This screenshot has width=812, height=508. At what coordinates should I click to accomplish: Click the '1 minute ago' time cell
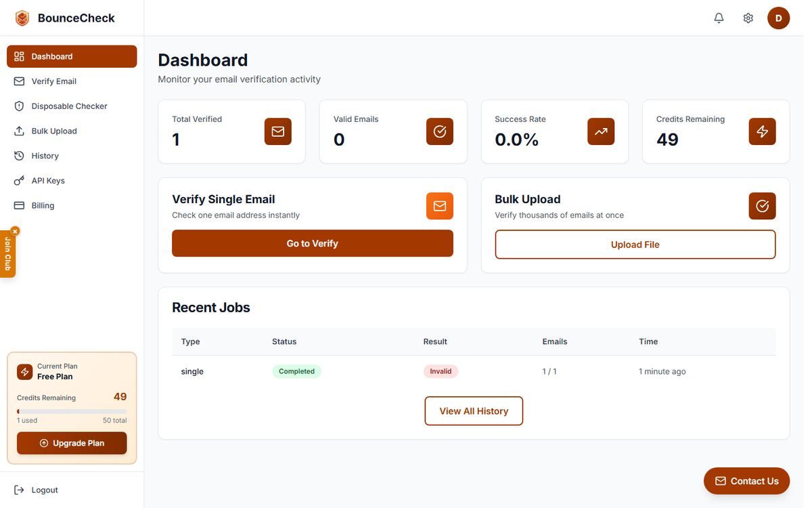[x=662, y=371]
